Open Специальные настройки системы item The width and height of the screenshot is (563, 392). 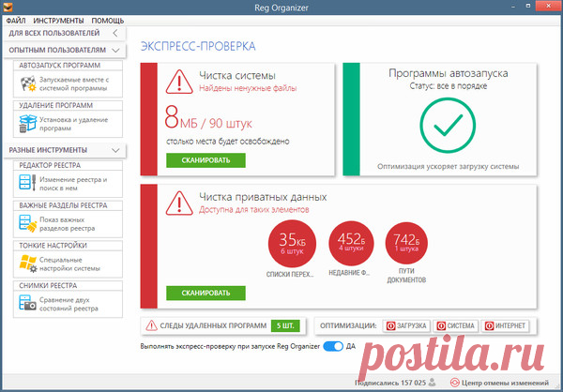pyautogui.click(x=68, y=264)
